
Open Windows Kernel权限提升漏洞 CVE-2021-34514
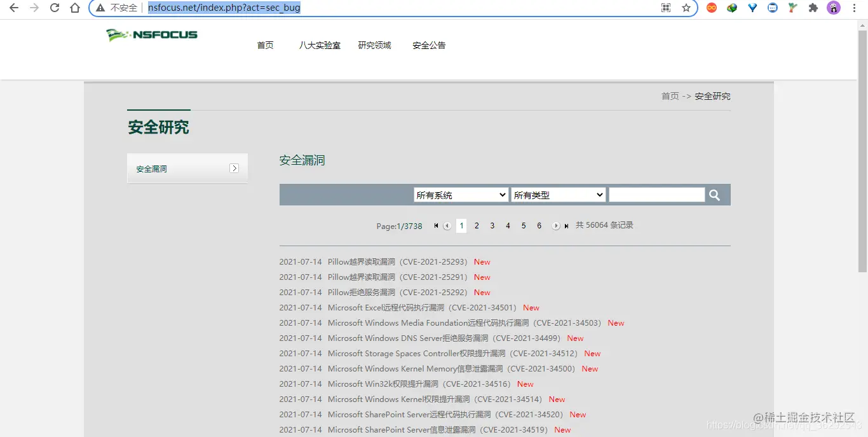[437, 399]
